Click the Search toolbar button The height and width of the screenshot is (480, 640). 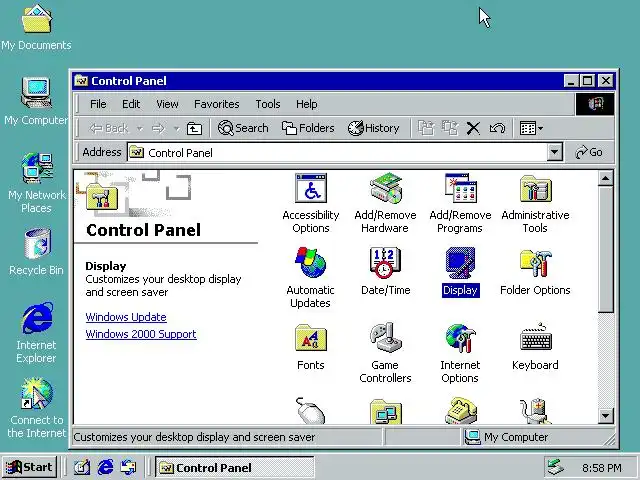point(243,128)
